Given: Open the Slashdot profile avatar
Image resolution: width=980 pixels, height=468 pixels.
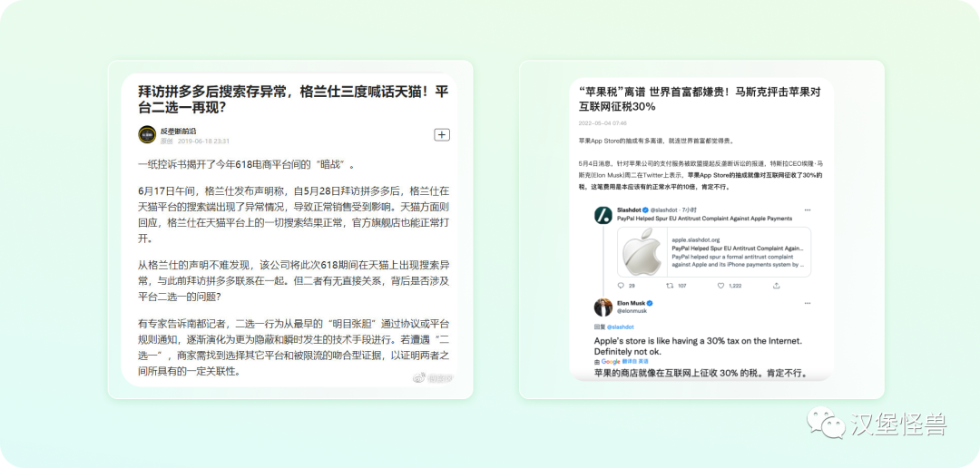Looking at the screenshot, I should (x=603, y=215).
